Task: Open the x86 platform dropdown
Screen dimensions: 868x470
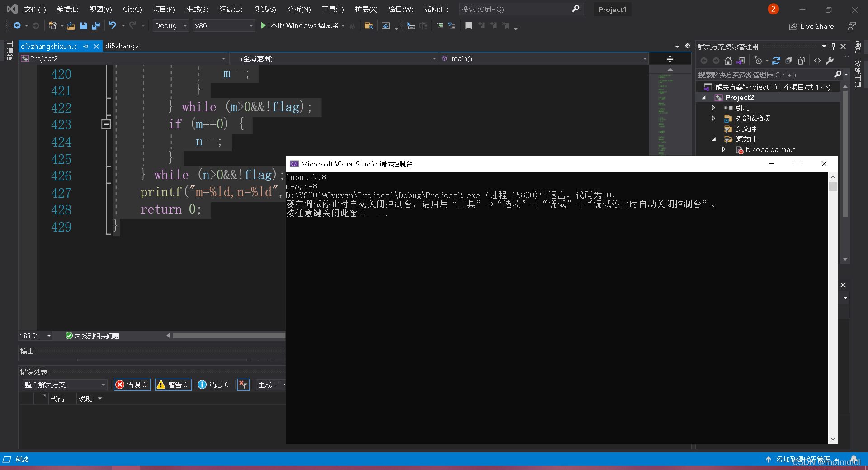Action: coord(224,26)
